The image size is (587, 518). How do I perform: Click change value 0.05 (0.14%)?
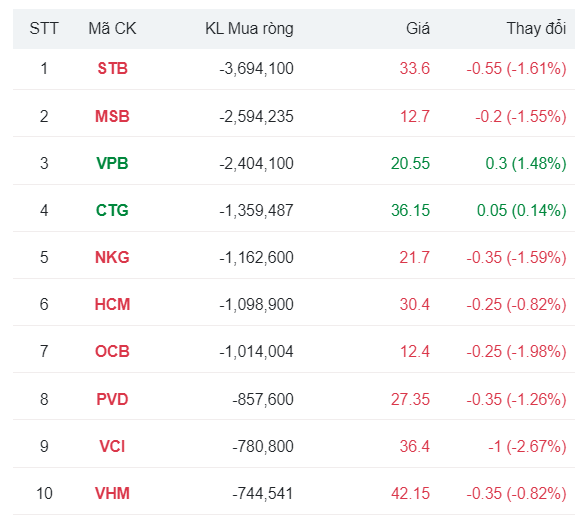pos(521,211)
